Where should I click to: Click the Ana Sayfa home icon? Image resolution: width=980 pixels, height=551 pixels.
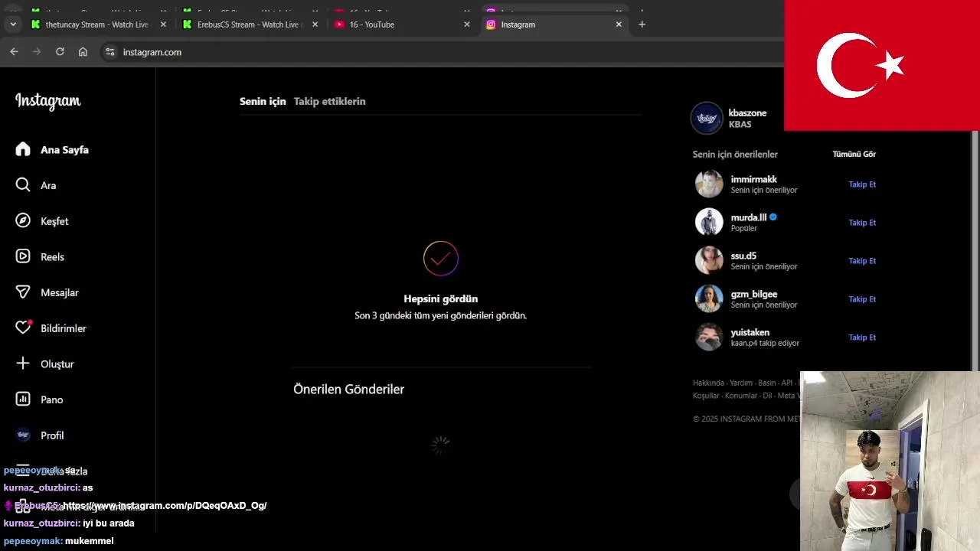pos(23,149)
